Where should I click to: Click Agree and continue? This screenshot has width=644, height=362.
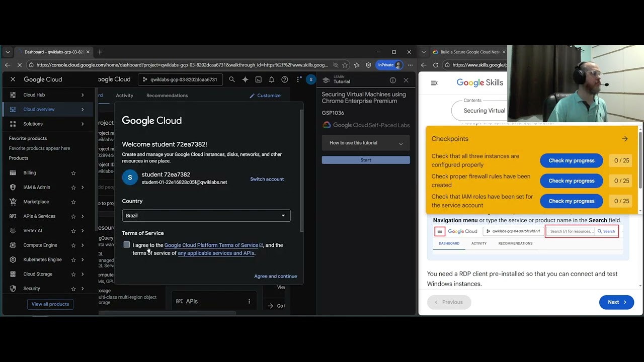[x=276, y=276]
